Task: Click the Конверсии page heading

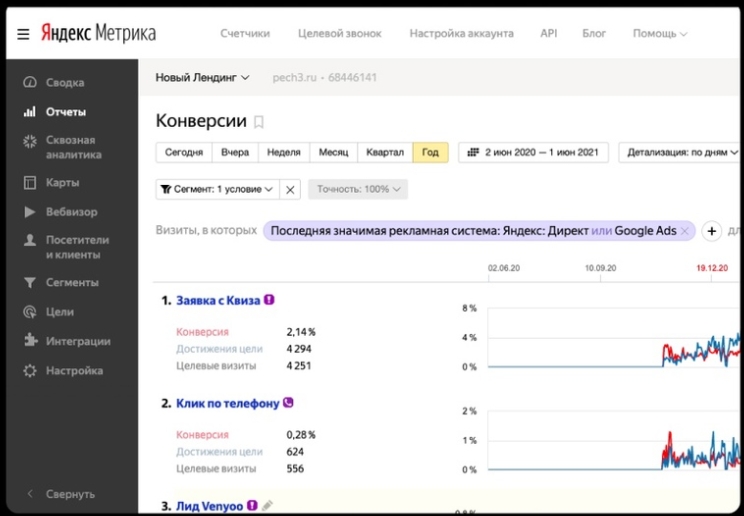Action: tap(201, 122)
